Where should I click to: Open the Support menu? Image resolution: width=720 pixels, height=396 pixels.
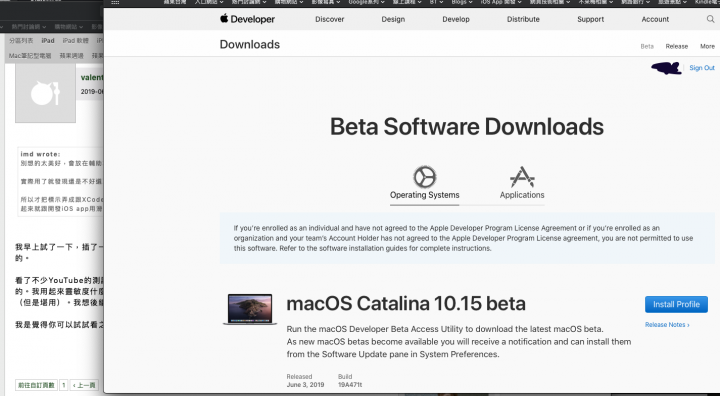point(591,19)
